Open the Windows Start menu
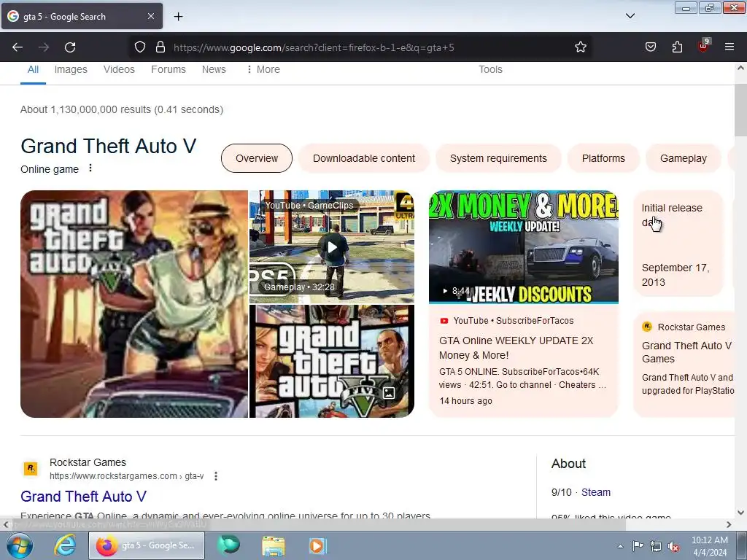The height and width of the screenshot is (560, 747). pos(20,545)
